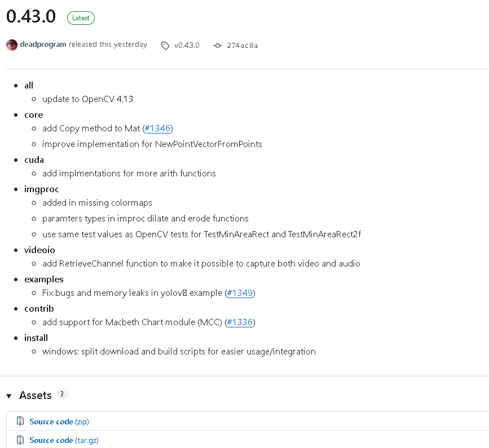Click the tag icon beside v0.43.0

point(165,46)
